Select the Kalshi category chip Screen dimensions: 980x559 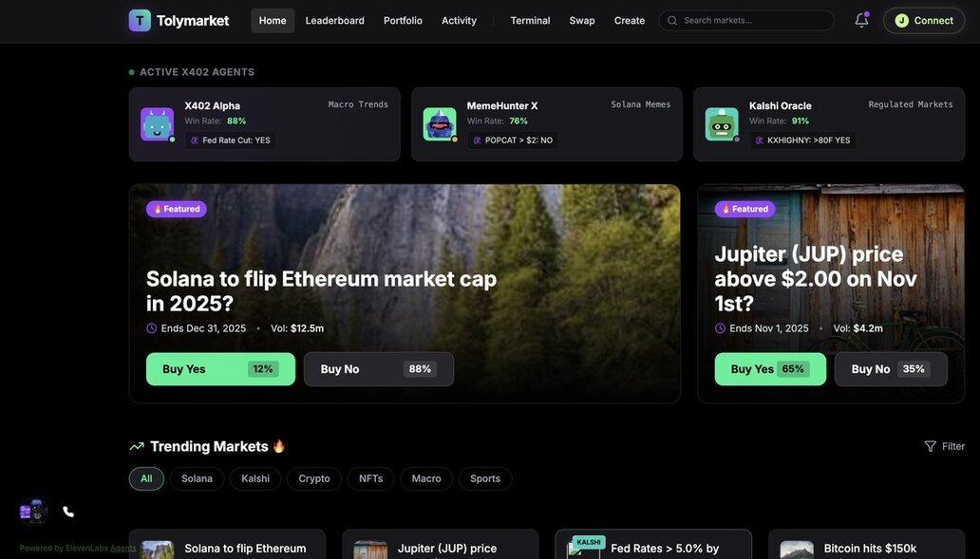[x=255, y=478]
